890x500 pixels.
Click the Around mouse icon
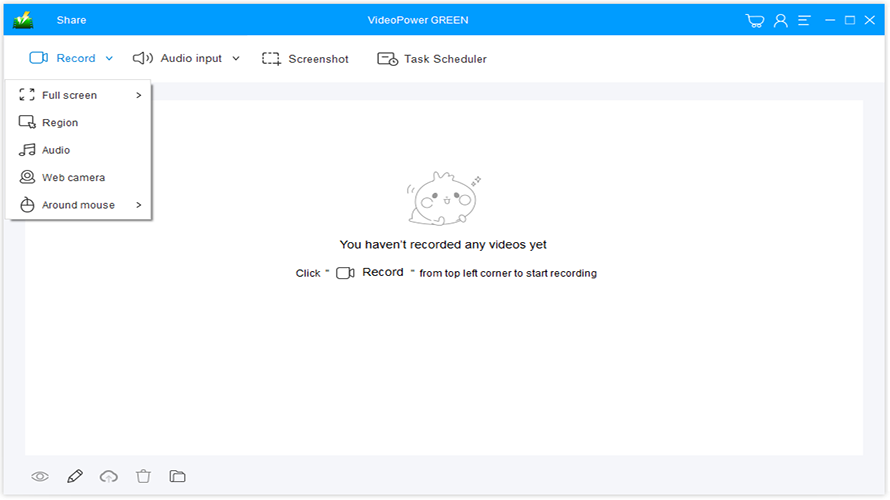(x=27, y=205)
